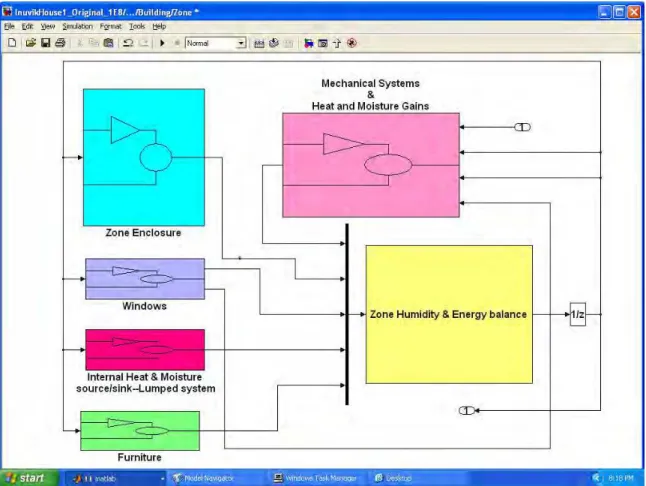Click the Zone Enclosure label text
The image size is (646, 486).
click(143, 233)
